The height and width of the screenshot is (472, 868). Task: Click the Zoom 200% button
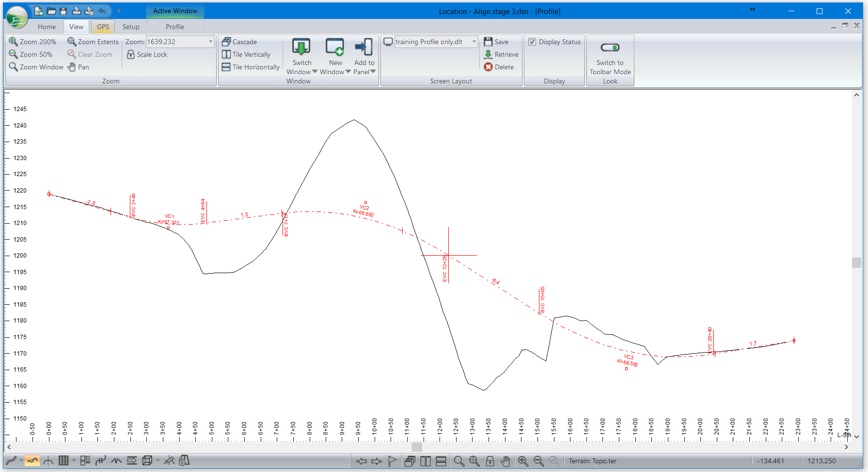(32, 42)
